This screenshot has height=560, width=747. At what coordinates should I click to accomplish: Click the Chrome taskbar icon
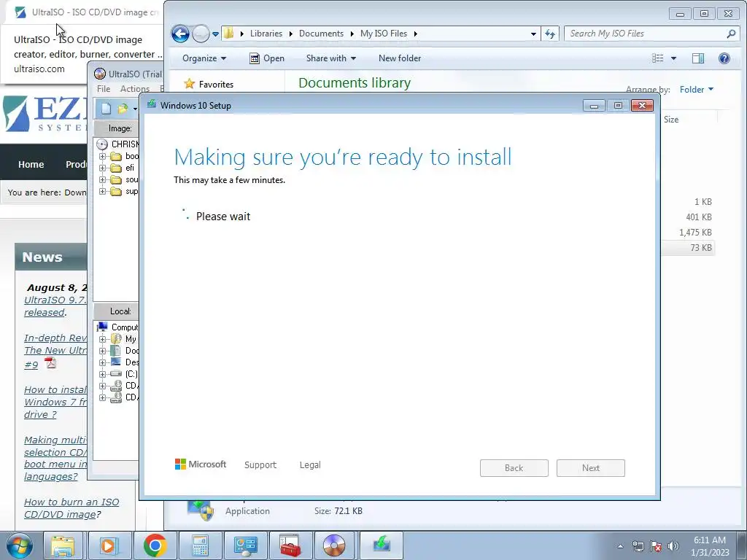click(x=155, y=545)
